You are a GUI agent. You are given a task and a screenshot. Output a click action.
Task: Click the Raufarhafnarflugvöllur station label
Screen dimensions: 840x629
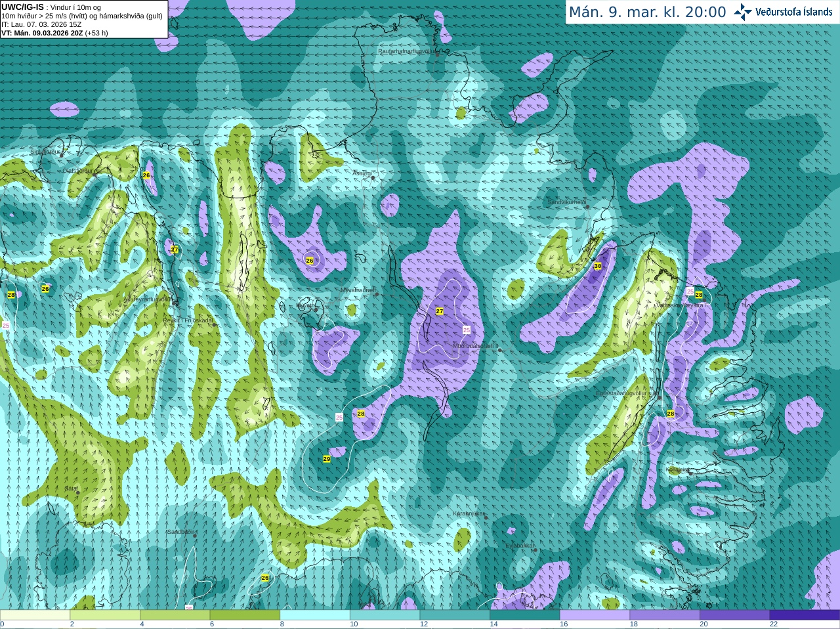tap(407, 51)
